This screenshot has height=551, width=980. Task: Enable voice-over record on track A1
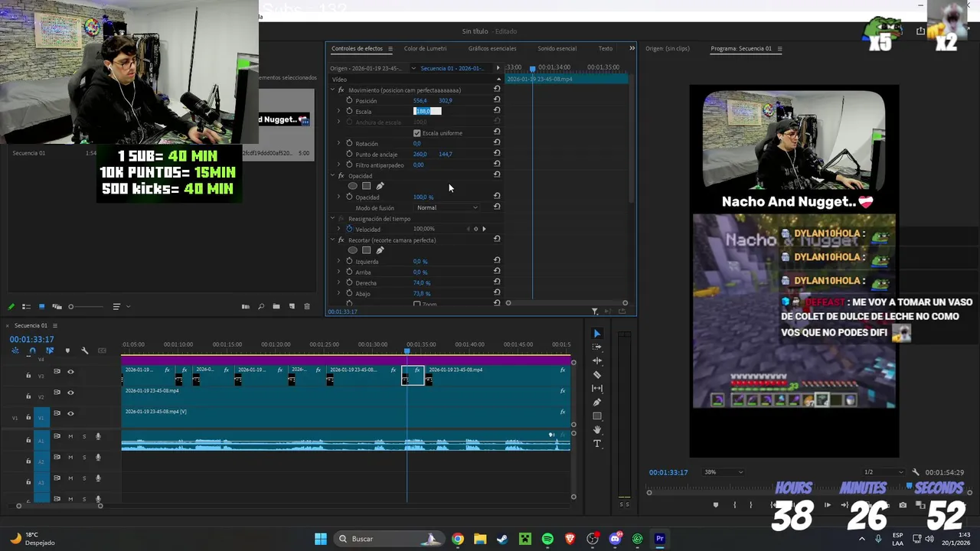pyautogui.click(x=98, y=436)
